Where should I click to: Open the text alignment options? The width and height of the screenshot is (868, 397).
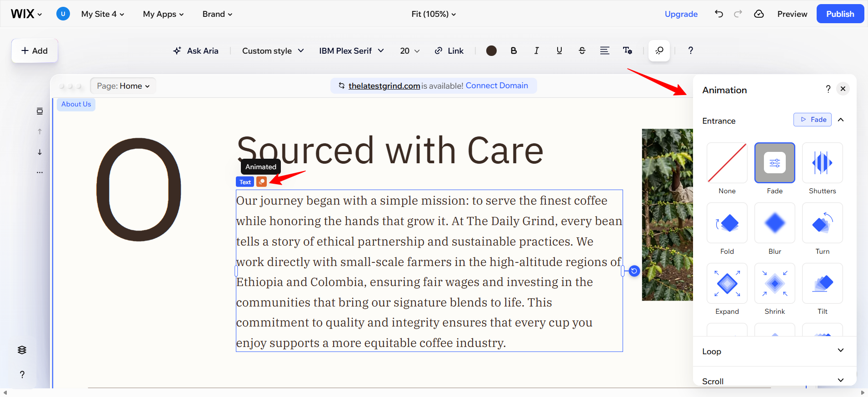click(604, 50)
